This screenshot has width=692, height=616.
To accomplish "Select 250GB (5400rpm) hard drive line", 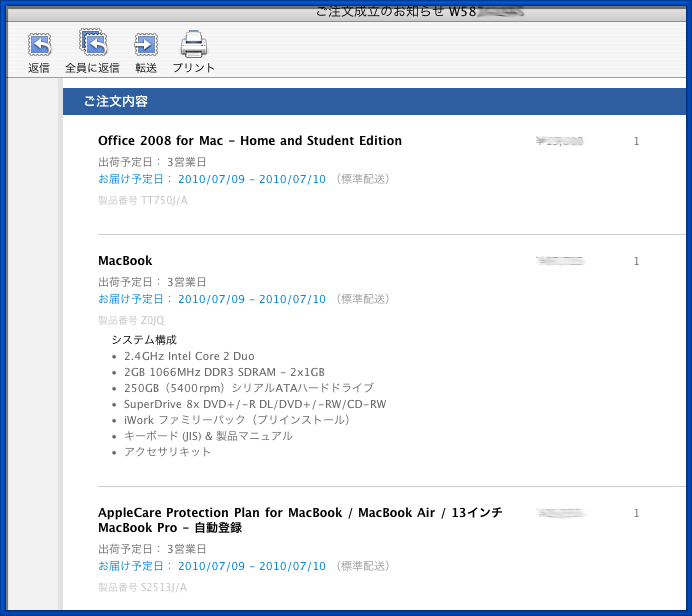I will (x=249, y=388).
